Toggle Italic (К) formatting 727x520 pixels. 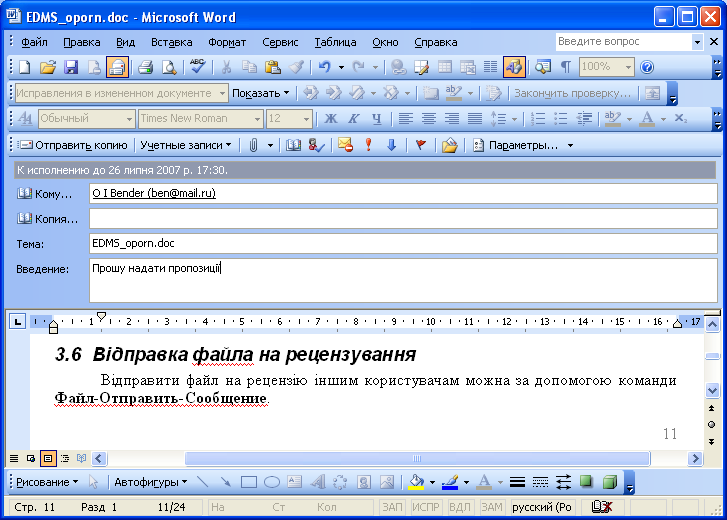pyautogui.click(x=354, y=119)
